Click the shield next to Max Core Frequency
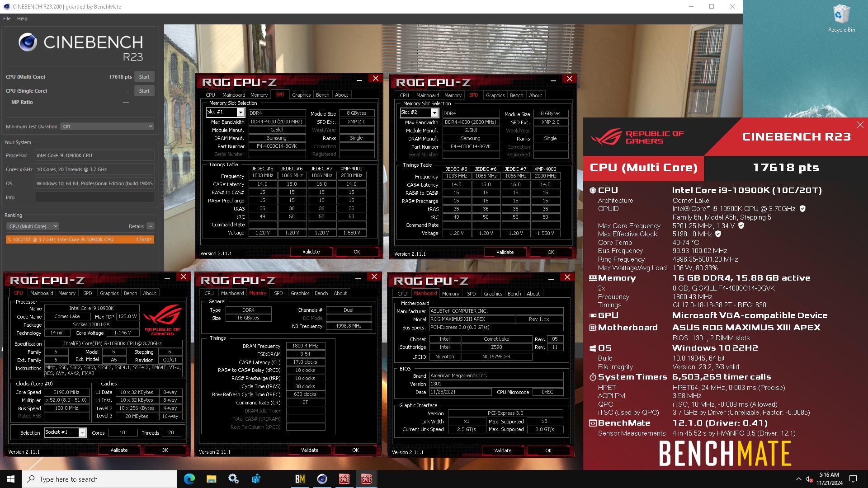This screenshot has width=868, height=488. (741, 225)
